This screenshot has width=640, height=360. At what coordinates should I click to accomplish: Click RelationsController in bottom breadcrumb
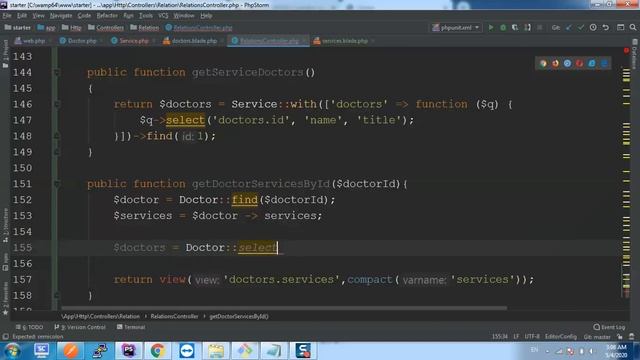click(174, 316)
